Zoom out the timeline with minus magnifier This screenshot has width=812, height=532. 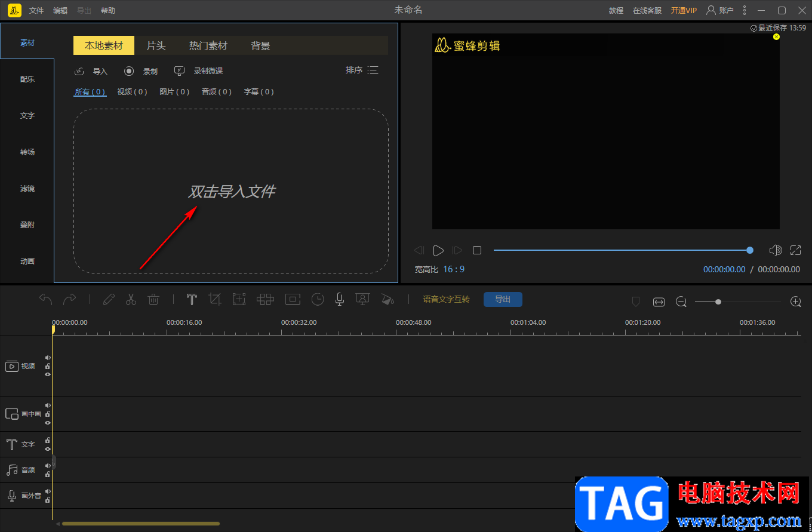pyautogui.click(x=681, y=302)
